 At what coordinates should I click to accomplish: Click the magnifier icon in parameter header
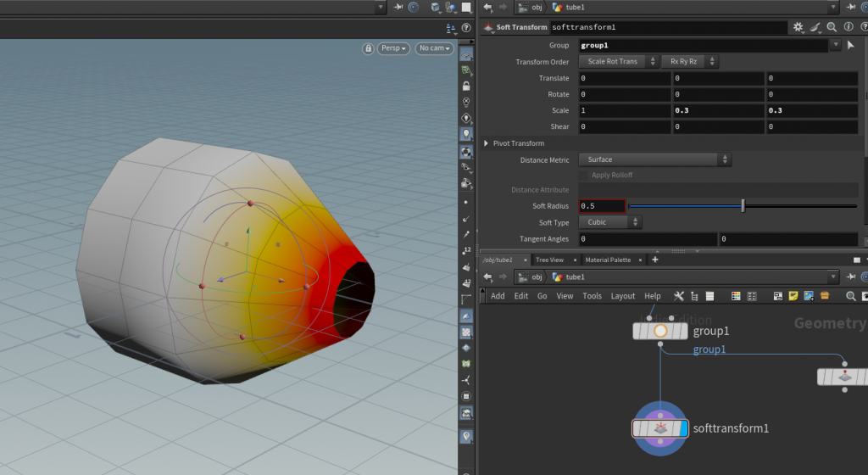click(830, 27)
